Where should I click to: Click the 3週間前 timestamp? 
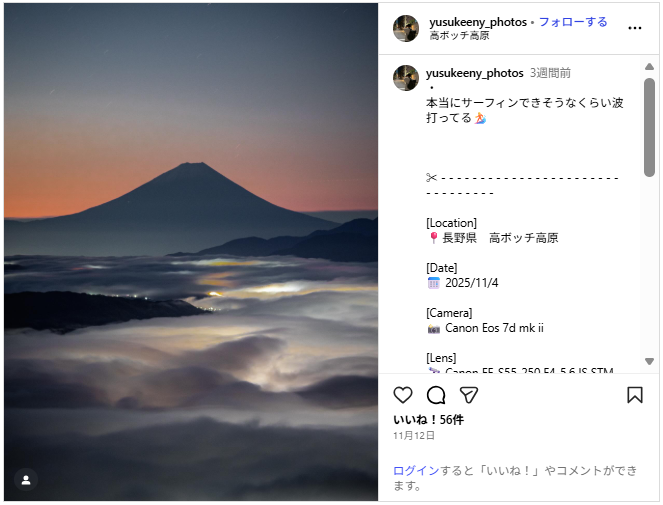(x=551, y=73)
